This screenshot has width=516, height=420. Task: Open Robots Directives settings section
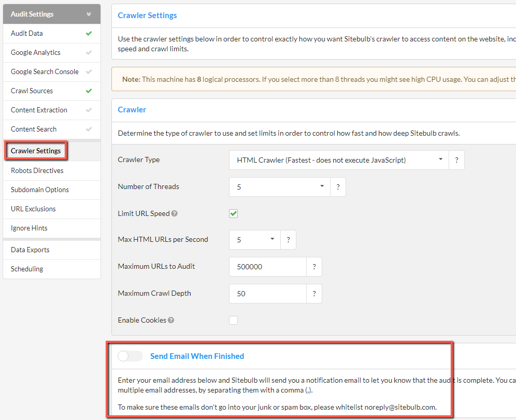[37, 170]
